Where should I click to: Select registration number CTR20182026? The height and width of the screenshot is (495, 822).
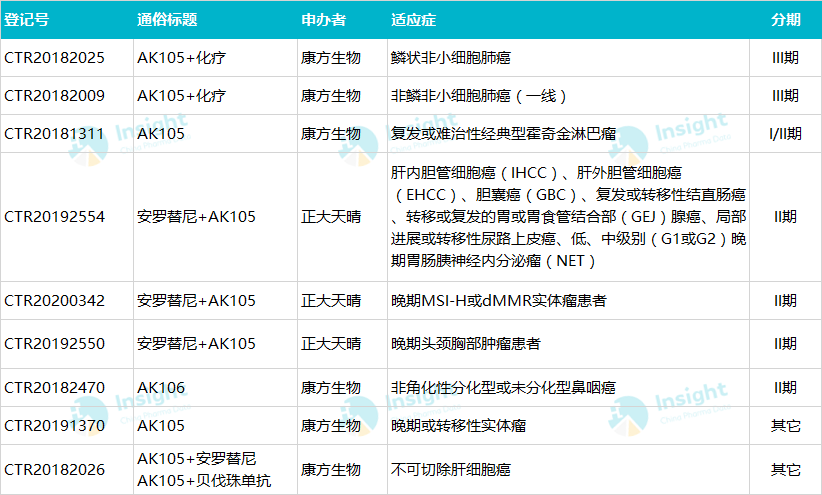[x=55, y=469]
